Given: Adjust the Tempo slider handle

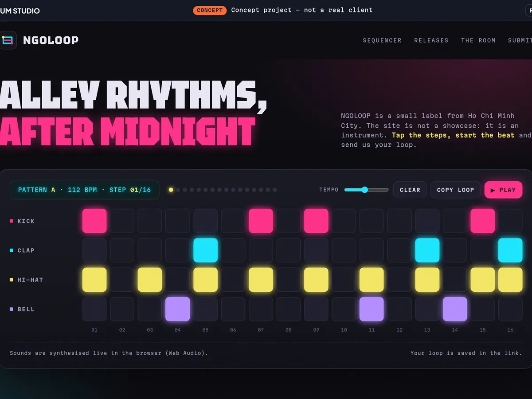Looking at the screenshot, I should click(x=364, y=190).
